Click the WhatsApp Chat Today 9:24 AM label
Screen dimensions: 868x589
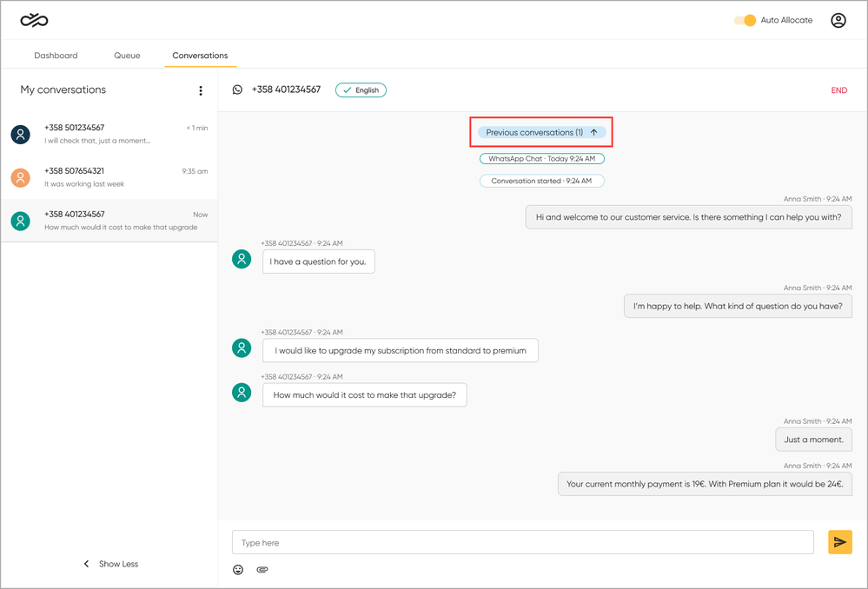pyautogui.click(x=542, y=159)
